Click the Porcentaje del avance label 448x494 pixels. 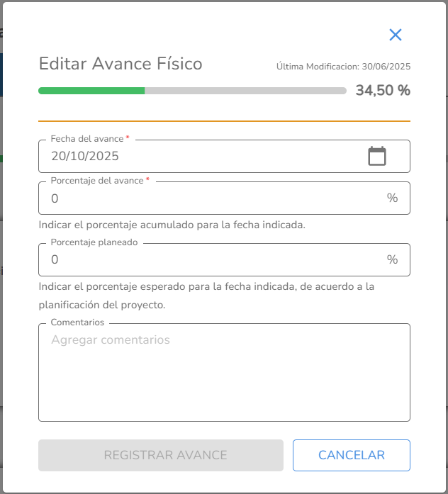coord(97,181)
